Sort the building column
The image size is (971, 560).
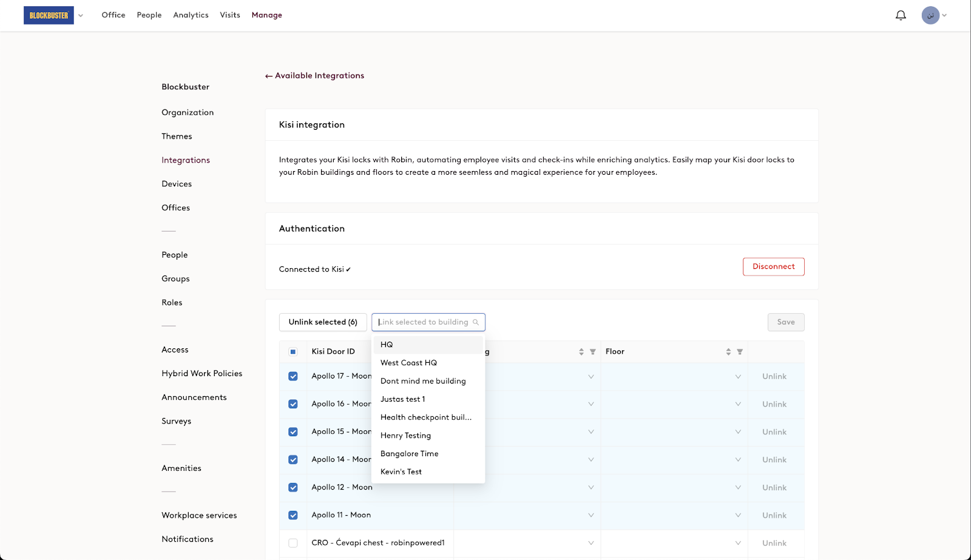[x=581, y=352]
